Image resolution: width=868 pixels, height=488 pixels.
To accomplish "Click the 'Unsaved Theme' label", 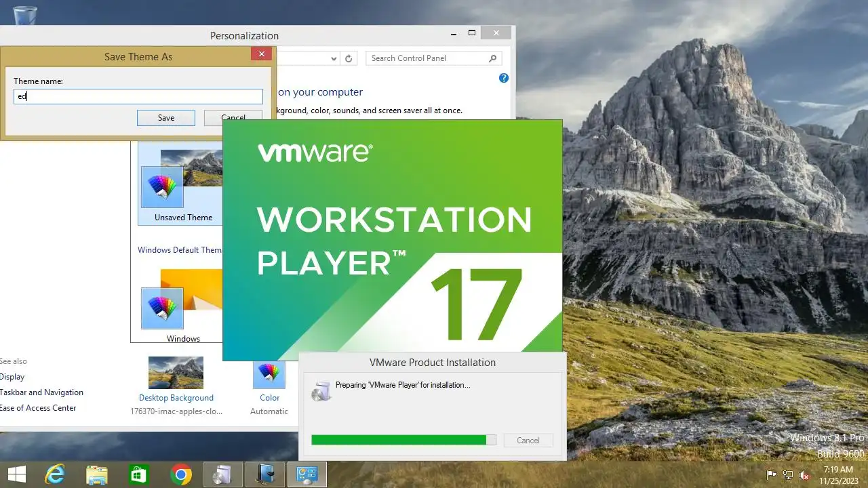I will point(183,218).
